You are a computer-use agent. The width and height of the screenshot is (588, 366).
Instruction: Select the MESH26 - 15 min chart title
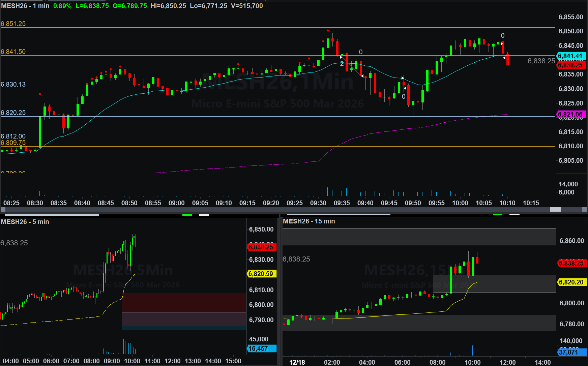[x=309, y=221]
